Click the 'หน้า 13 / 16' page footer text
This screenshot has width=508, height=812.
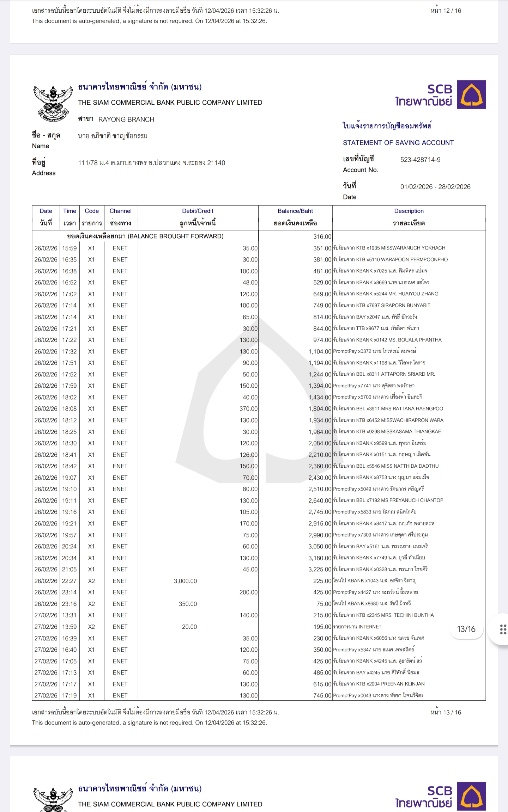point(446,712)
